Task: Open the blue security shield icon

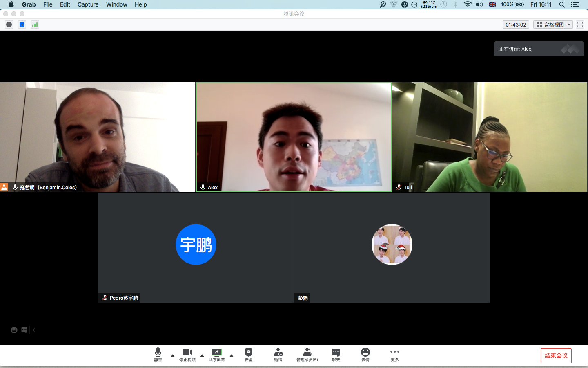Action: (22, 25)
